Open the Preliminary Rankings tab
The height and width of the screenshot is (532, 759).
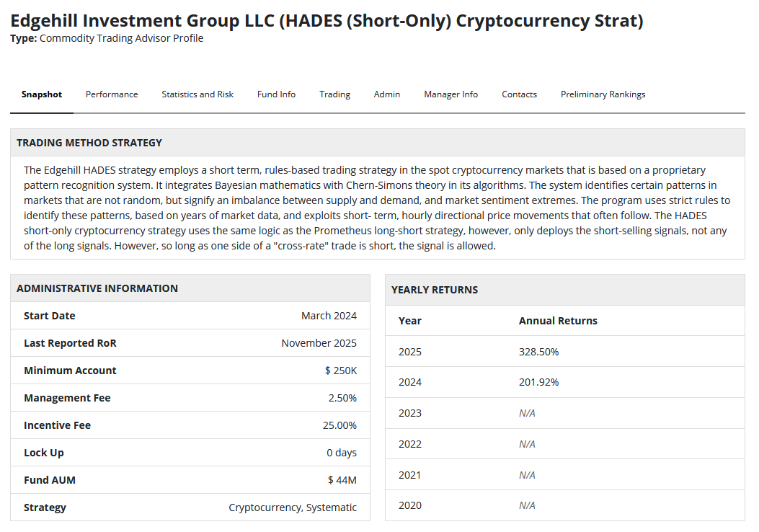[603, 94]
